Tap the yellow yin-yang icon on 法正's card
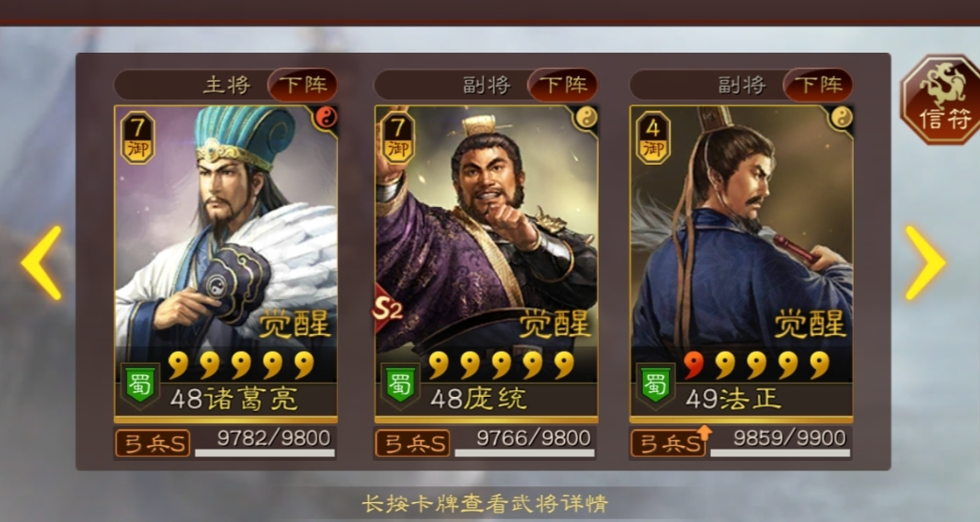Image resolution: width=980 pixels, height=522 pixels. 842,118
